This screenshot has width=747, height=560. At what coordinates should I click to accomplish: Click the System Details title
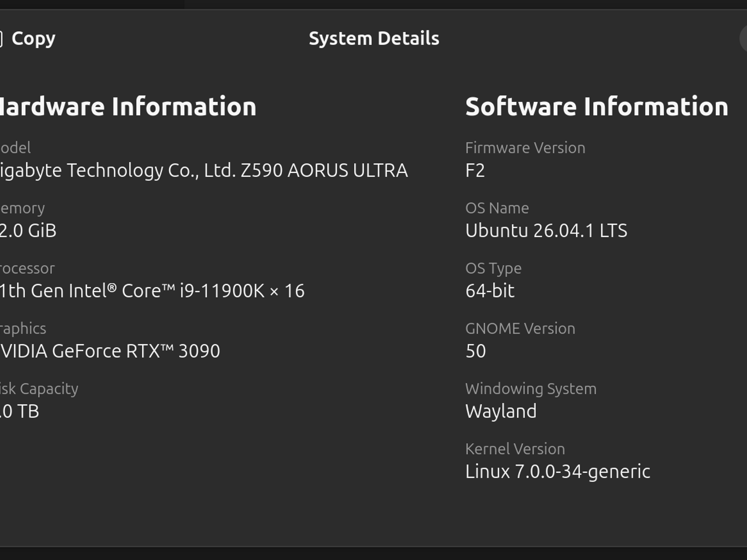pos(374,38)
